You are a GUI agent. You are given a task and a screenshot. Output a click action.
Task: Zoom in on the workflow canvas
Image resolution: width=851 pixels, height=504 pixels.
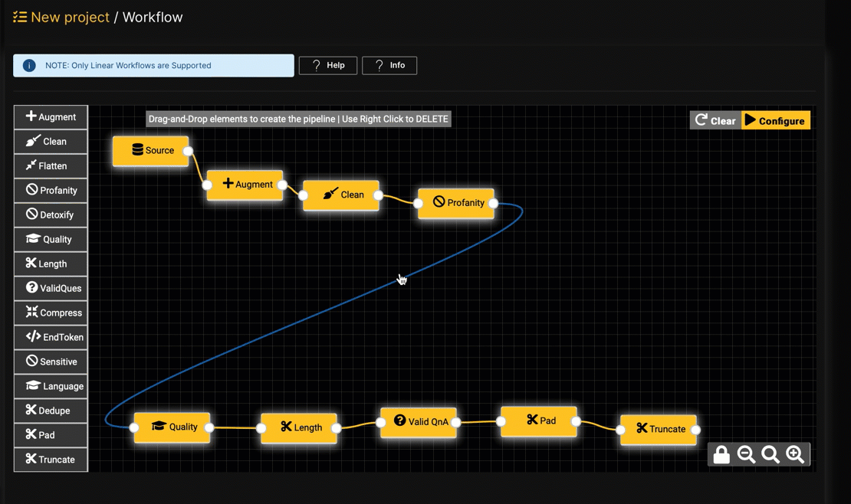tap(796, 454)
